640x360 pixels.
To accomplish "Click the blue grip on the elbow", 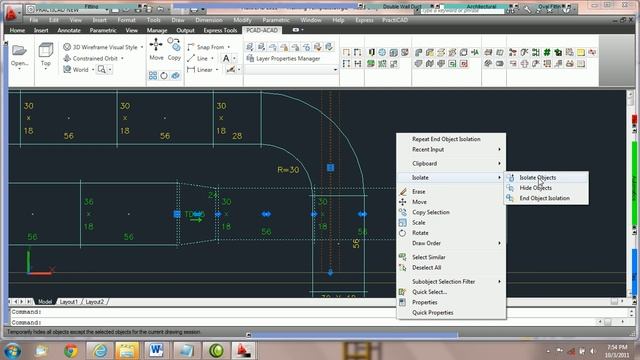I will click(x=331, y=168).
